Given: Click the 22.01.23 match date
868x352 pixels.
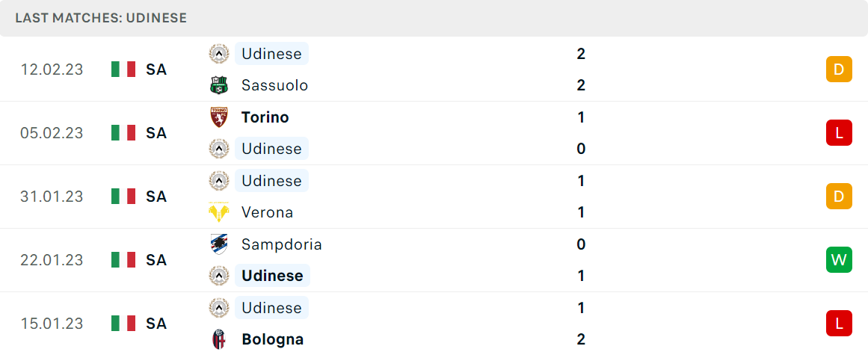Looking at the screenshot, I should click(x=52, y=259).
